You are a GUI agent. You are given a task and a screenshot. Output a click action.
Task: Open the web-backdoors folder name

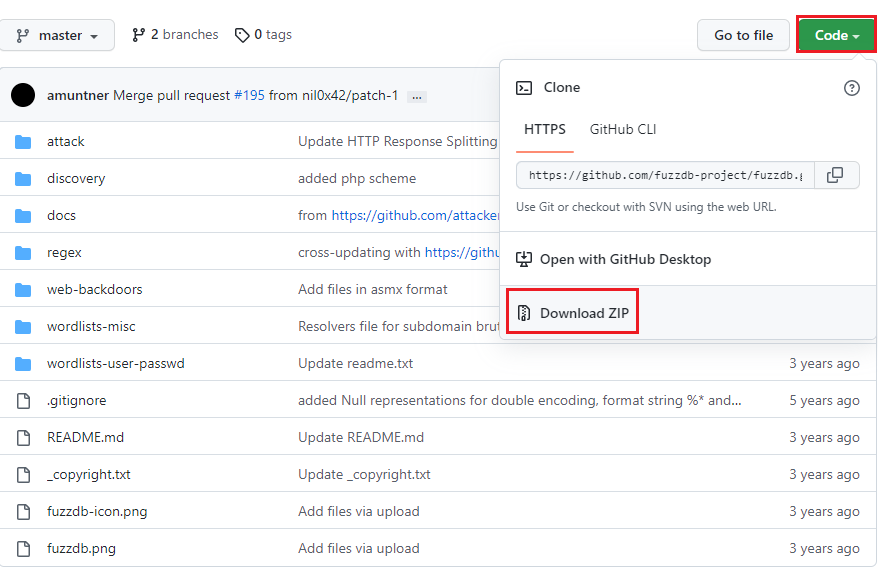coord(95,289)
